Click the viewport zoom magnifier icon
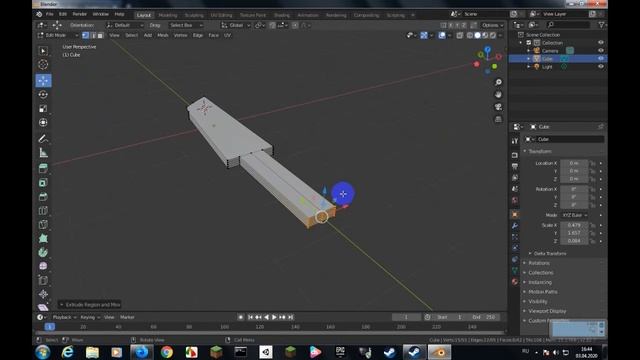The width and height of the screenshot is (640, 360). click(x=498, y=82)
